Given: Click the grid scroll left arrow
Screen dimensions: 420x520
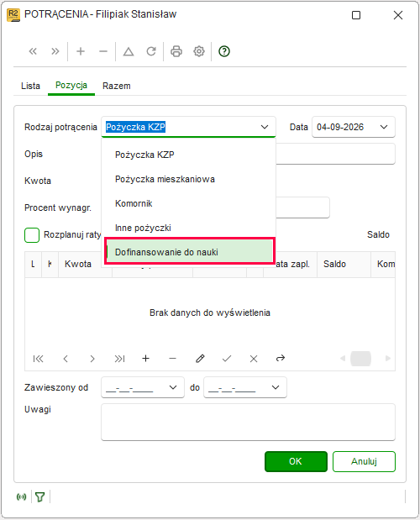Looking at the screenshot, I should click(x=343, y=358).
